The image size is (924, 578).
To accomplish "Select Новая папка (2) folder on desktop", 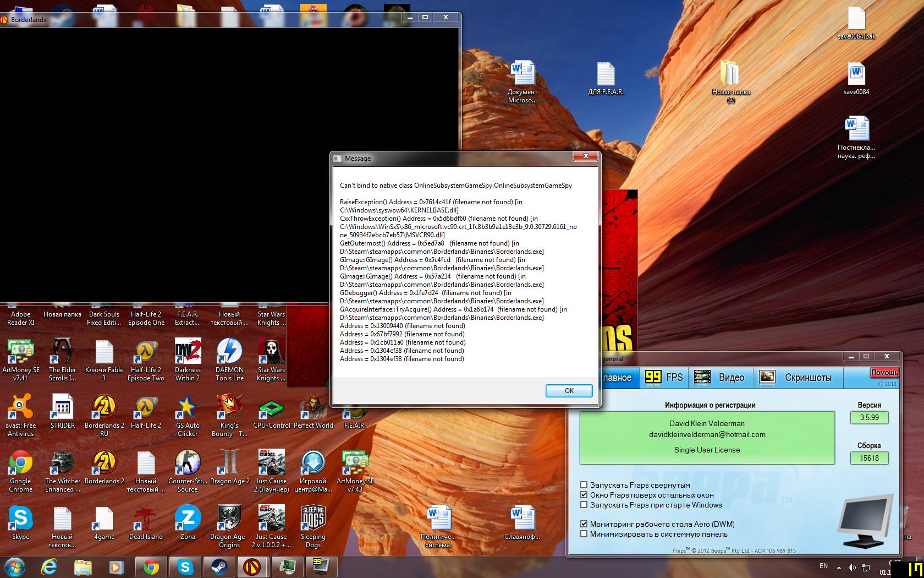I will tap(730, 82).
